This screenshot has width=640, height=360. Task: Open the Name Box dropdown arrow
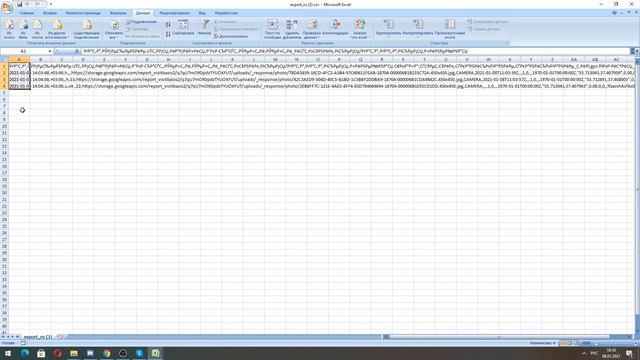click(50, 51)
